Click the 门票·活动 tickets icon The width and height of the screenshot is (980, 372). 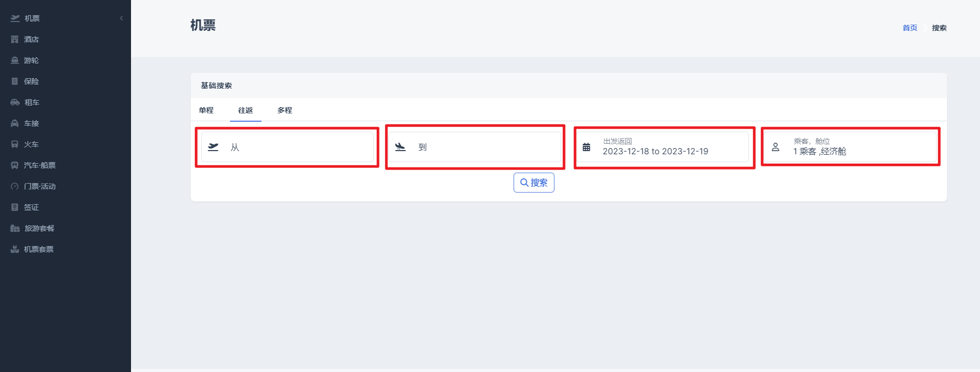point(15,186)
